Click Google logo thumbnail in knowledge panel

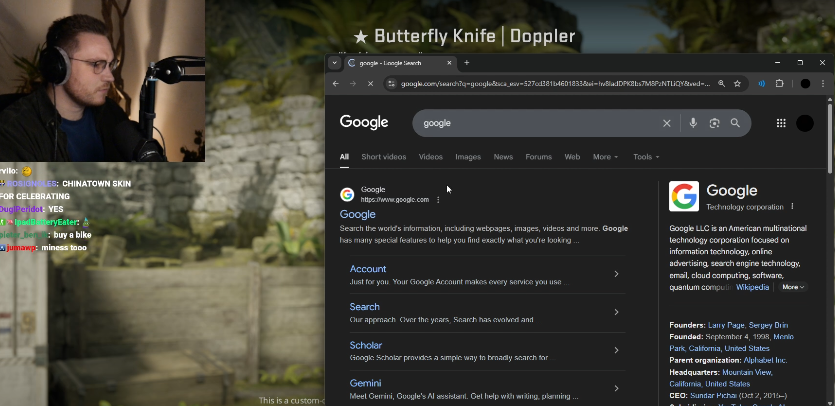click(684, 196)
